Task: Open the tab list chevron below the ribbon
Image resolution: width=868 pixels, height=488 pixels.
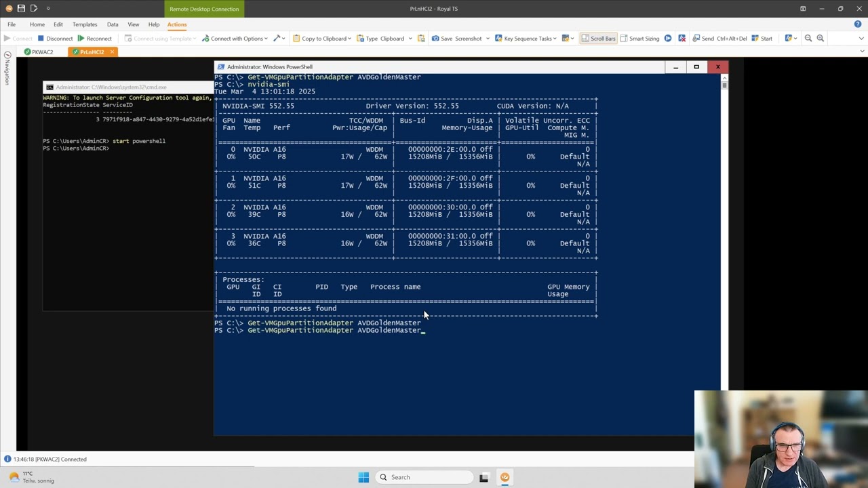Action: 862,52
